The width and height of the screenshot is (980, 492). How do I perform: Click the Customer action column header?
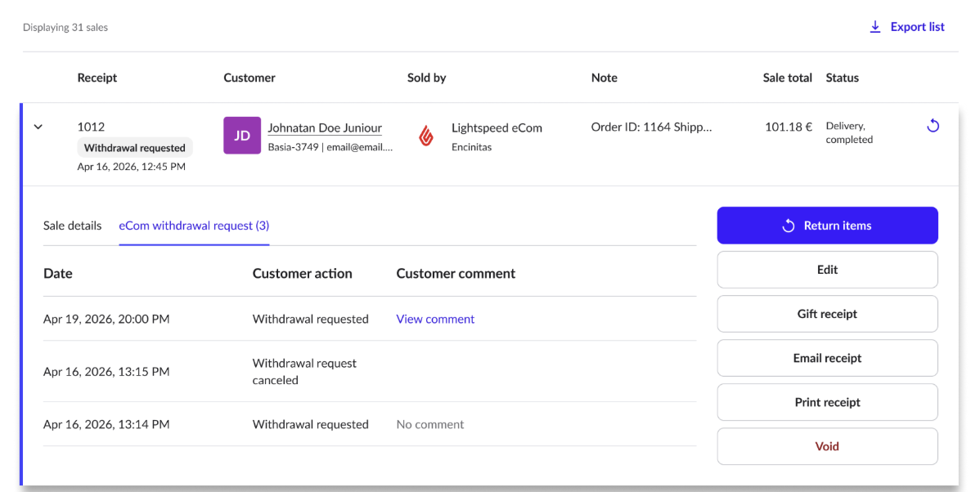pyautogui.click(x=303, y=274)
